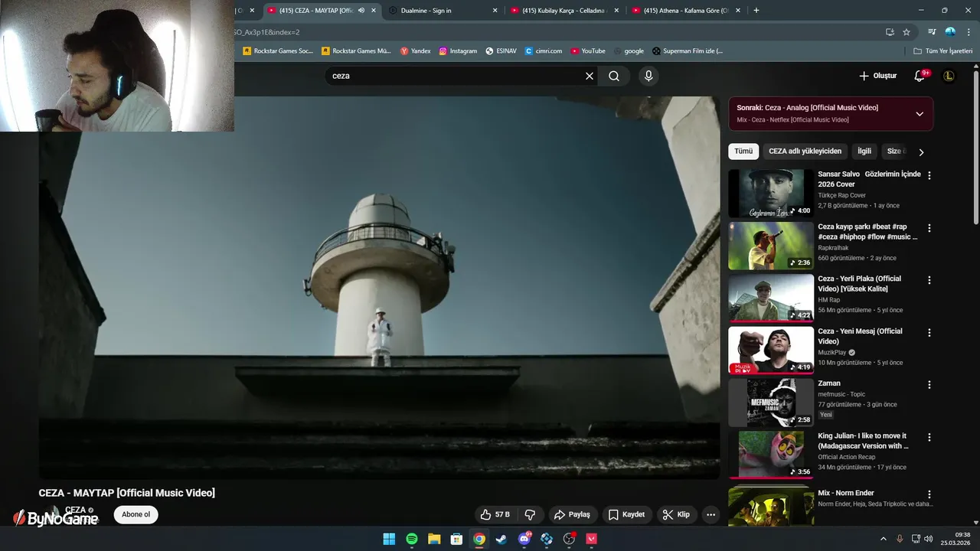The height and width of the screenshot is (551, 980).
Task: Close the Dualmine tab
Action: (495, 11)
